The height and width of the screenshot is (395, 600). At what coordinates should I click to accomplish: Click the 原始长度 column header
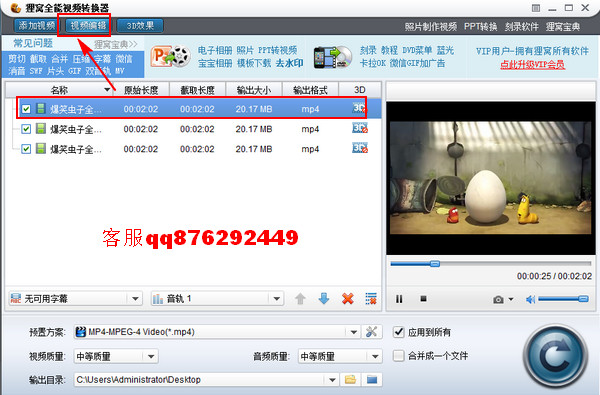141,90
